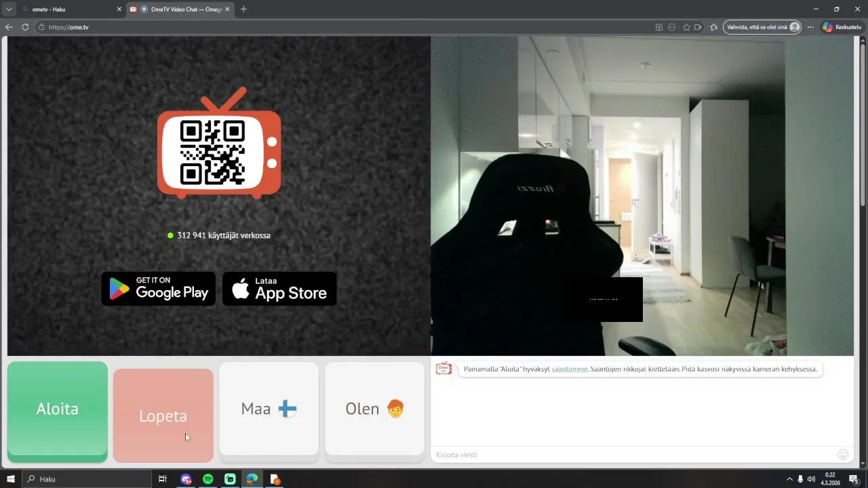Add this page to favorites
Image resolution: width=868 pixels, height=488 pixels.
coord(686,27)
